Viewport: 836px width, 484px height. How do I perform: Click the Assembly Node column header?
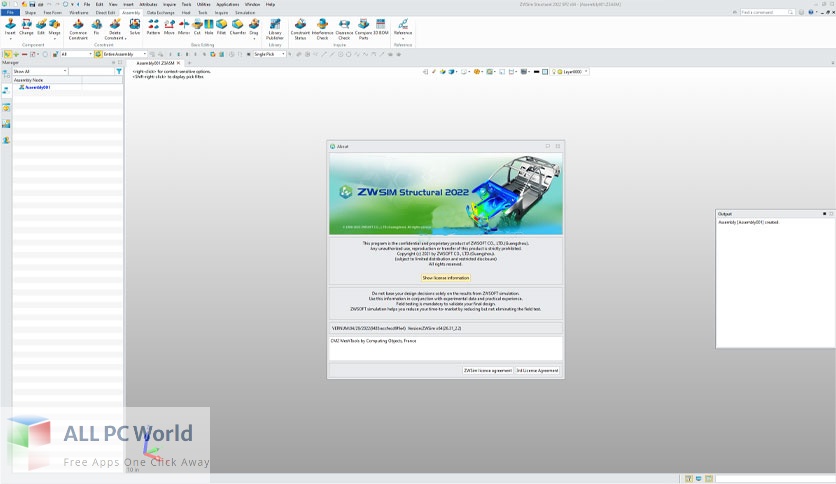47,79
